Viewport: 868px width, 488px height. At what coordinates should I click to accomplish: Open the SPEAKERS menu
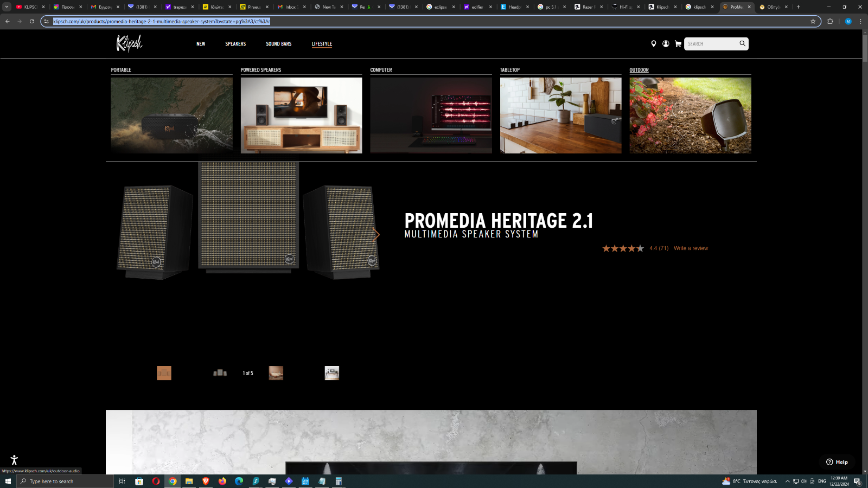tap(235, 44)
